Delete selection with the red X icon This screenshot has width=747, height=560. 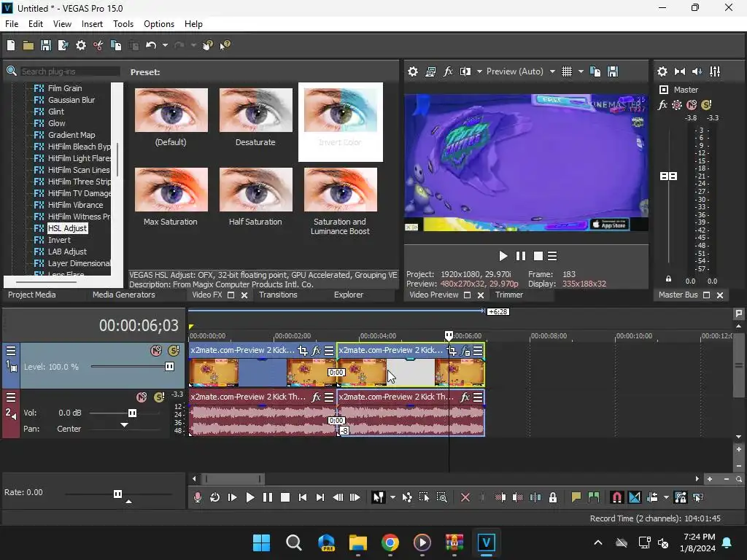point(465,497)
